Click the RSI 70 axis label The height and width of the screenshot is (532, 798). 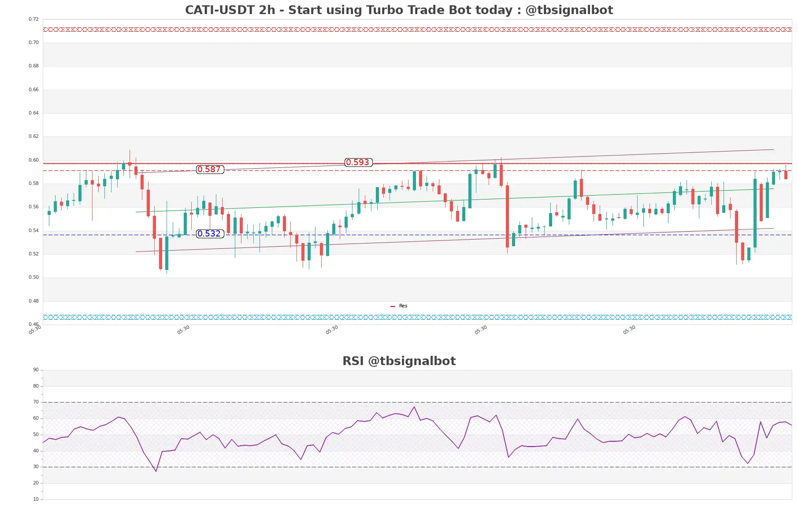point(36,402)
